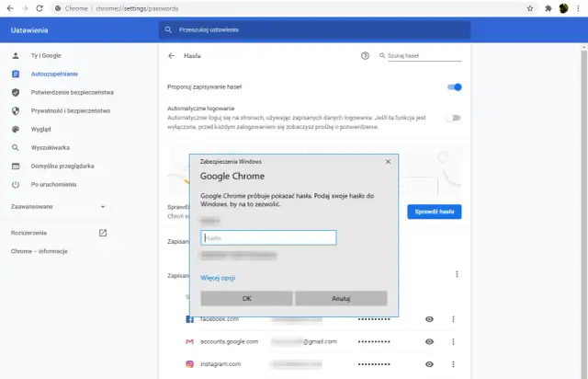Open the accounts.google.com three-dot options menu
This screenshot has height=379, width=588.
coord(453,341)
